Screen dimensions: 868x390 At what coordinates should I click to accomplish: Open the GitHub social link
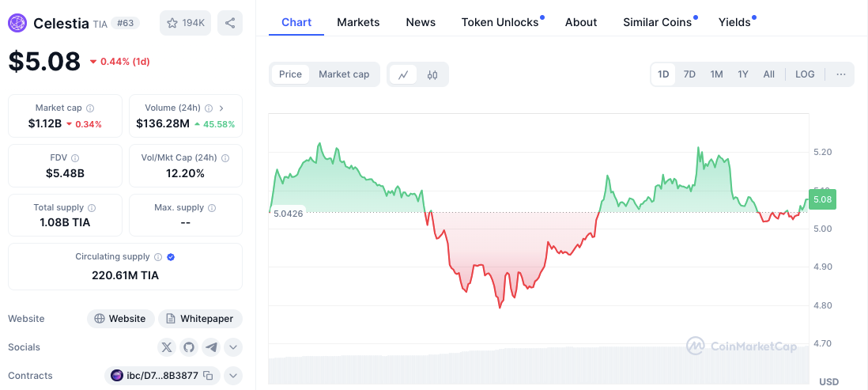[x=189, y=347]
